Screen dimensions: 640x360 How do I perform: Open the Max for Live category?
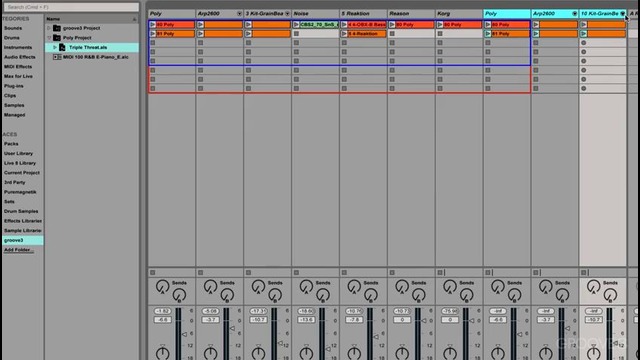pyautogui.click(x=18, y=76)
